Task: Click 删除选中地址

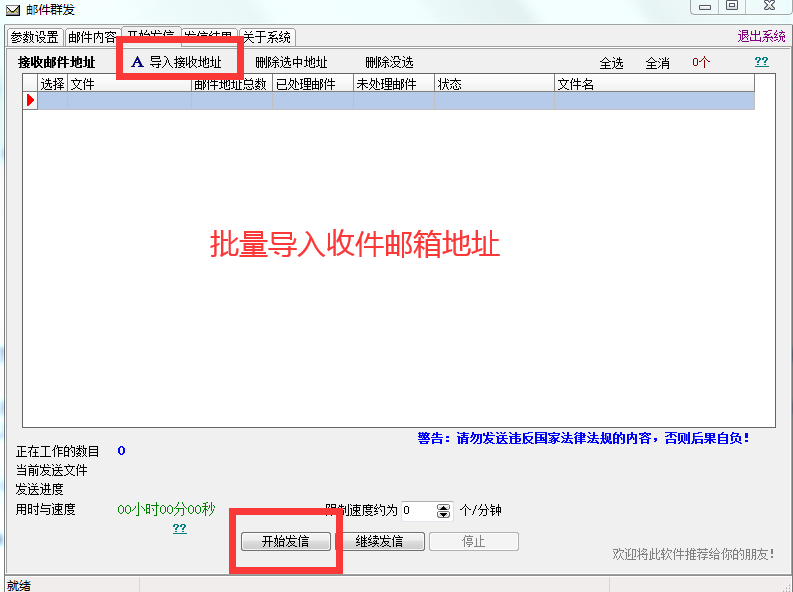Action: pyautogui.click(x=291, y=62)
